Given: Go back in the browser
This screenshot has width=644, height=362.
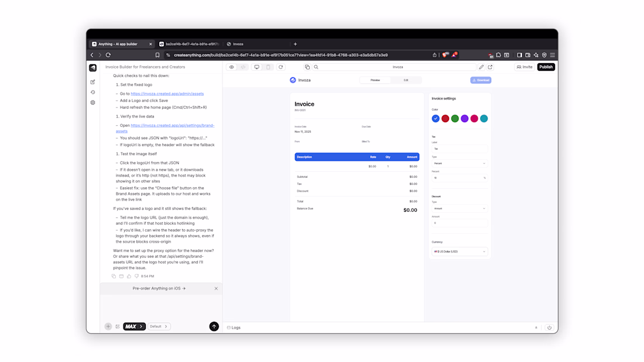Looking at the screenshot, I should pyautogui.click(x=92, y=55).
